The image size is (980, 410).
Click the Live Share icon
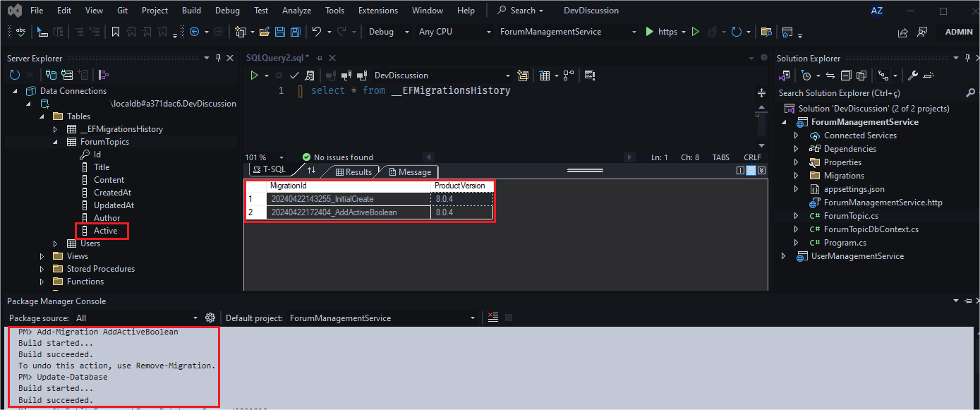pos(902,32)
